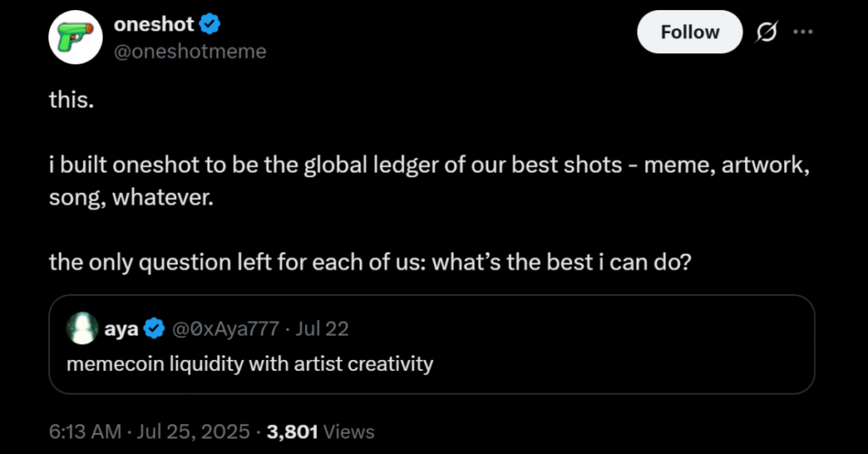Select the "this." opening line

pyautogui.click(x=71, y=100)
